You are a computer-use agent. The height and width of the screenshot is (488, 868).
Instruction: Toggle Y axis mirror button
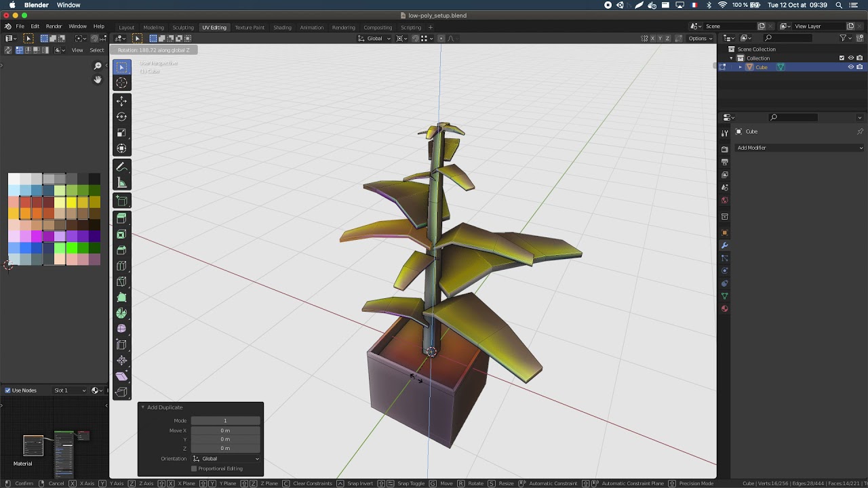pos(660,39)
